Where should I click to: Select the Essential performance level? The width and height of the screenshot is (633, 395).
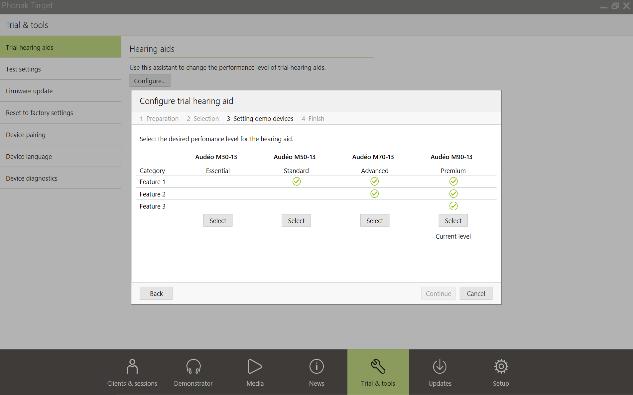pos(218,221)
